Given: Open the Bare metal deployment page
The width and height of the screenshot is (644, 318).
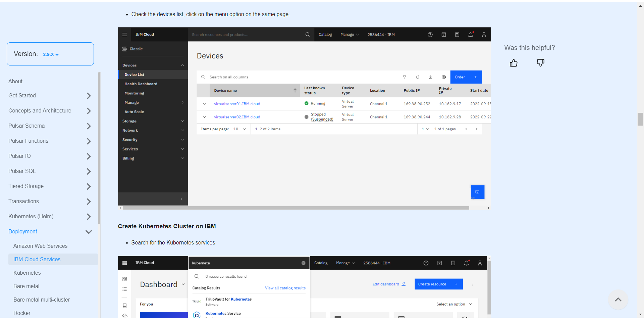Looking at the screenshot, I should [x=26, y=286].
